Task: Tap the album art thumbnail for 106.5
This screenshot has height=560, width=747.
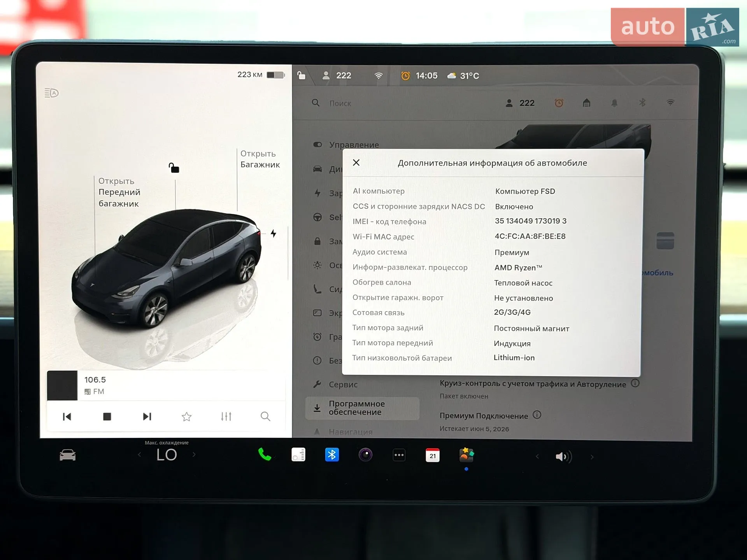Action: [62, 385]
